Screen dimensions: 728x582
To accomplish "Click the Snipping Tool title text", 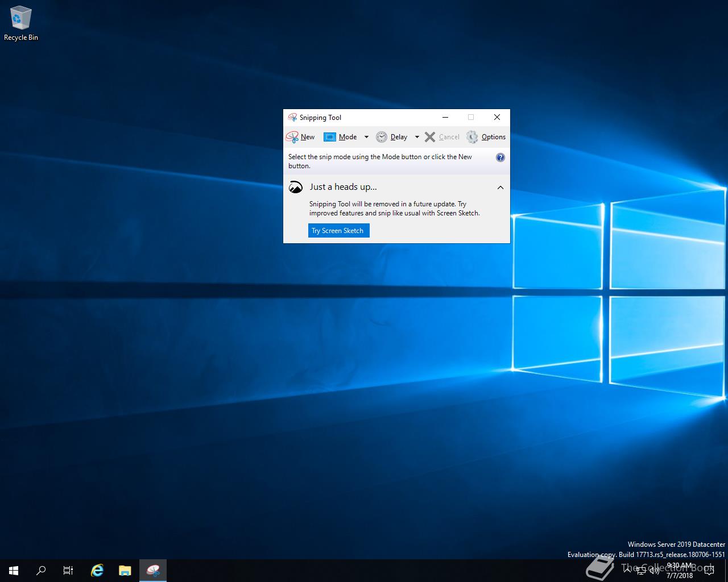I will (x=320, y=118).
